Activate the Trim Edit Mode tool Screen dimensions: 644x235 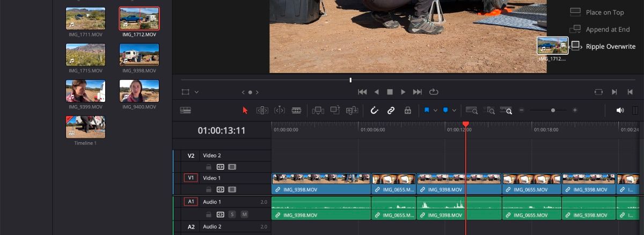coord(262,110)
